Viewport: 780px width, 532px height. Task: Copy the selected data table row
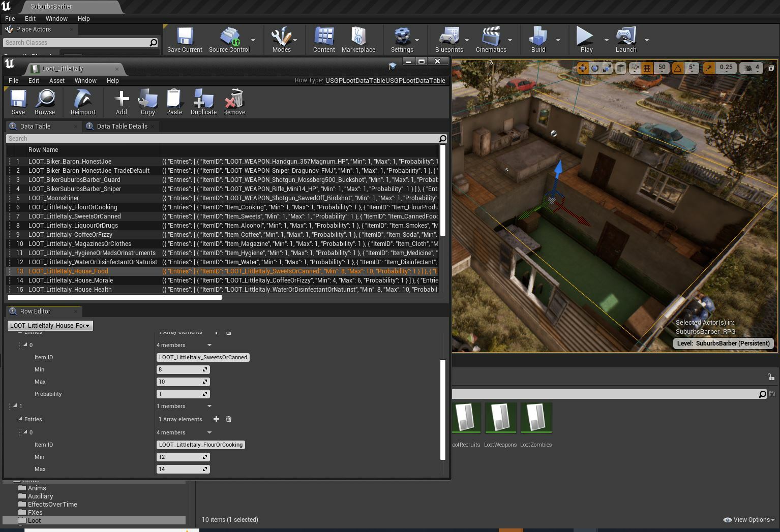click(147, 102)
